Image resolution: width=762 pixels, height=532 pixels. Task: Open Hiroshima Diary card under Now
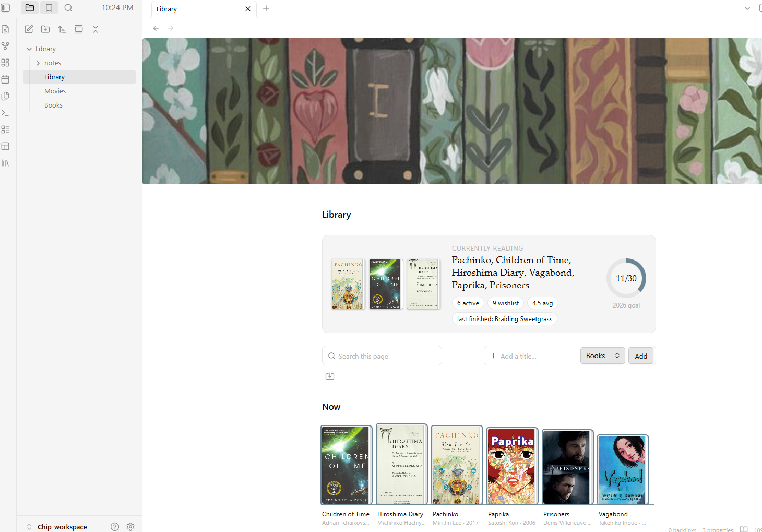(x=402, y=464)
